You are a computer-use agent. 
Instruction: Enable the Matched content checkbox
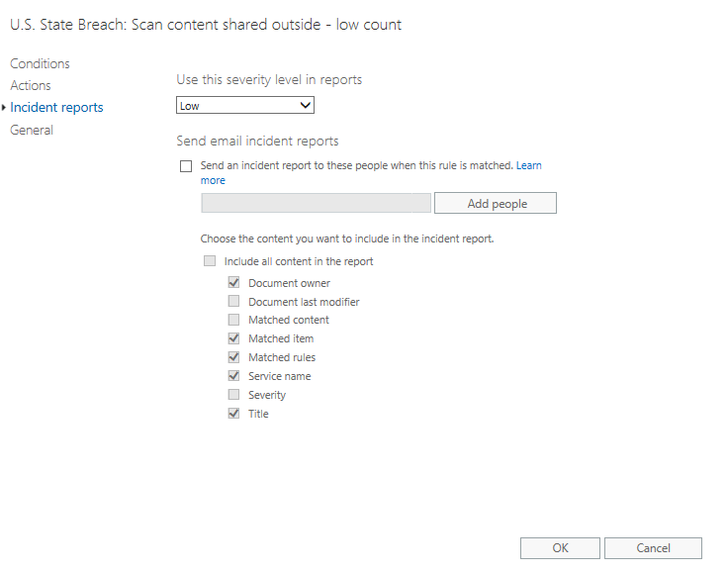pos(234,320)
